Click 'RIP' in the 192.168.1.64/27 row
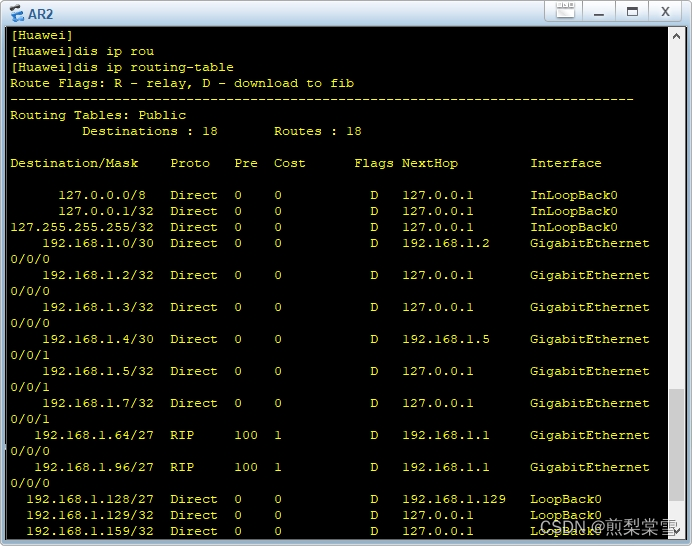Image resolution: width=692 pixels, height=546 pixels. pos(182,435)
